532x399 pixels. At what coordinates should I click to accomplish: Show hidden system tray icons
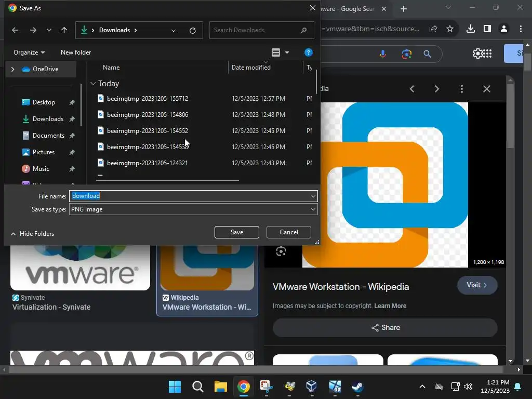click(x=422, y=387)
